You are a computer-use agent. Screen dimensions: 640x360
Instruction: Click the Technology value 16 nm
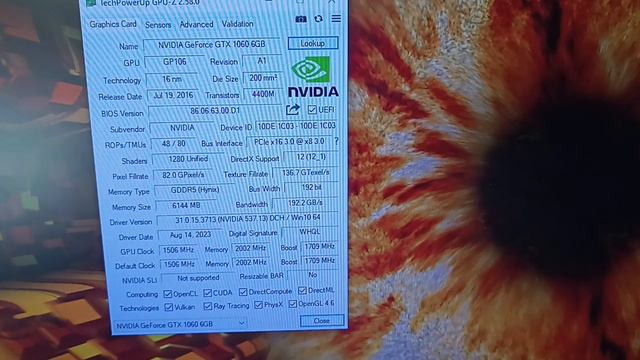[172, 79]
